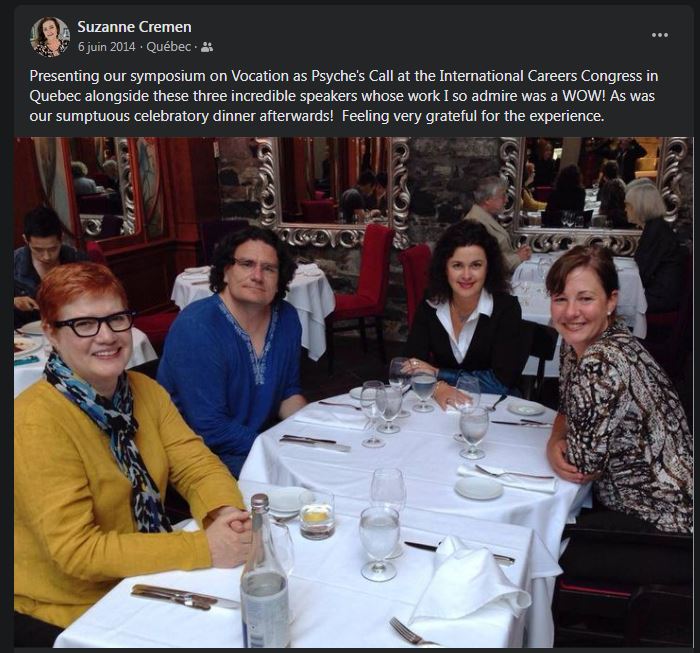Viewport: 700px width, 653px height.
Task: Click the lemon water glass beside the bottle
Action: 317,514
